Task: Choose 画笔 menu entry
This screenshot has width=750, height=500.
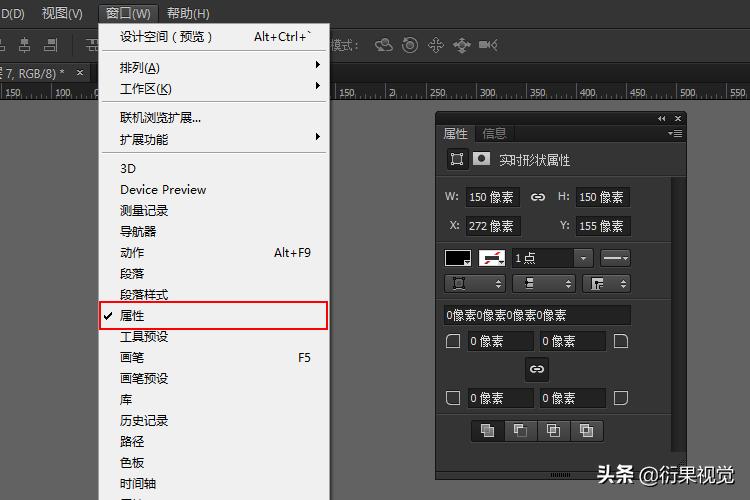Action: point(214,357)
